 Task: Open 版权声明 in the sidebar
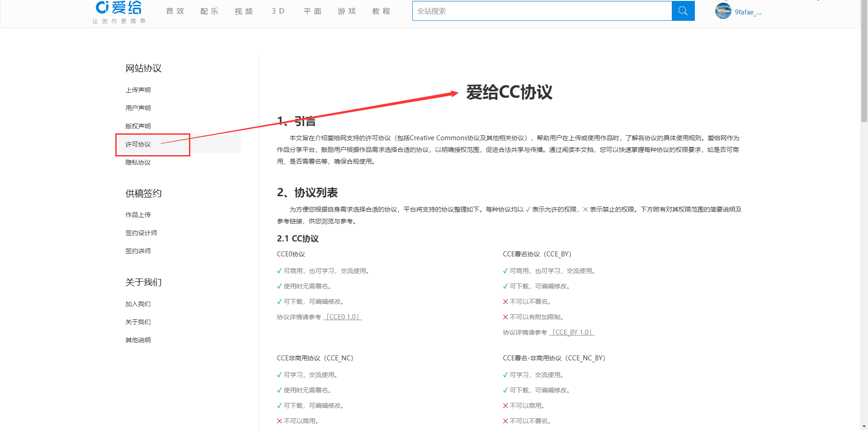[138, 126]
